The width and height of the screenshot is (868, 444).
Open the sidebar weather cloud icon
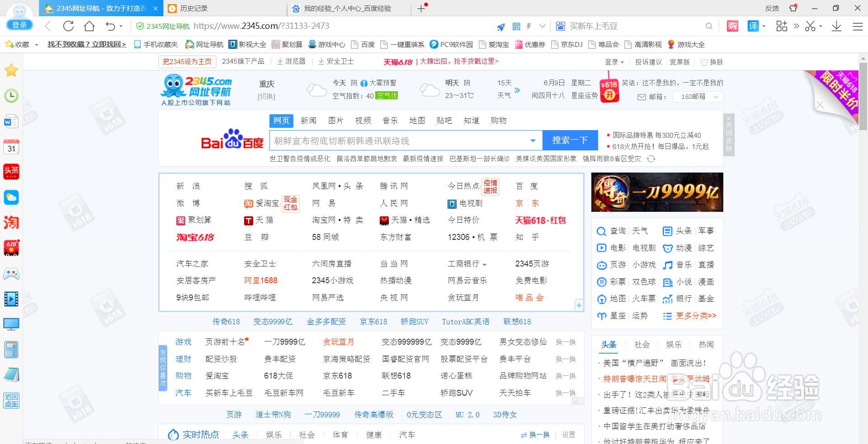coord(11,197)
